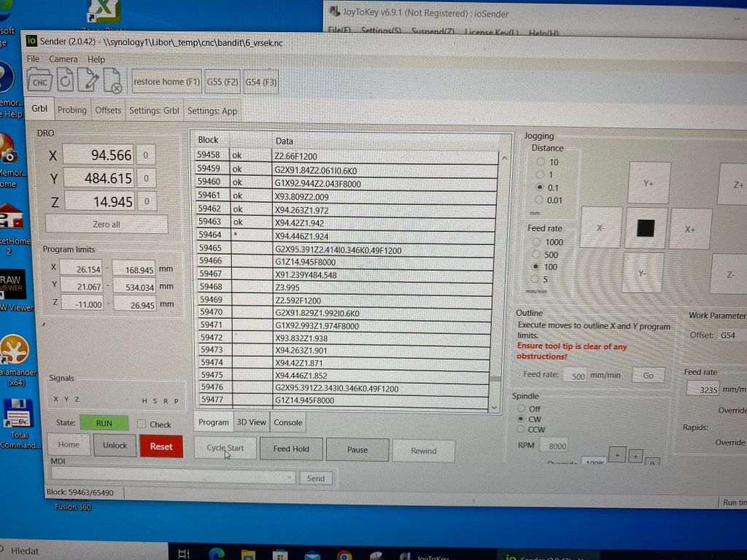Click the CNC open-file folder icon

41,81
